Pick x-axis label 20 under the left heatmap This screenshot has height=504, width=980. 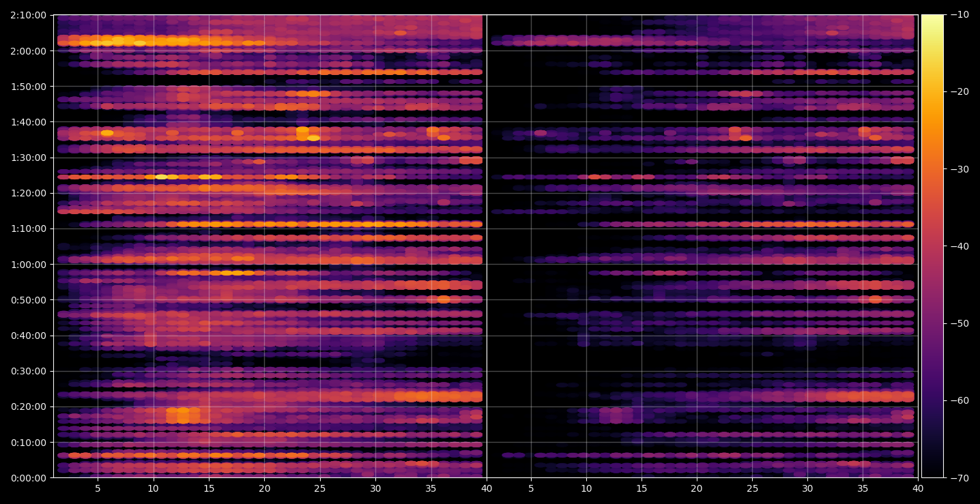pyautogui.click(x=265, y=488)
